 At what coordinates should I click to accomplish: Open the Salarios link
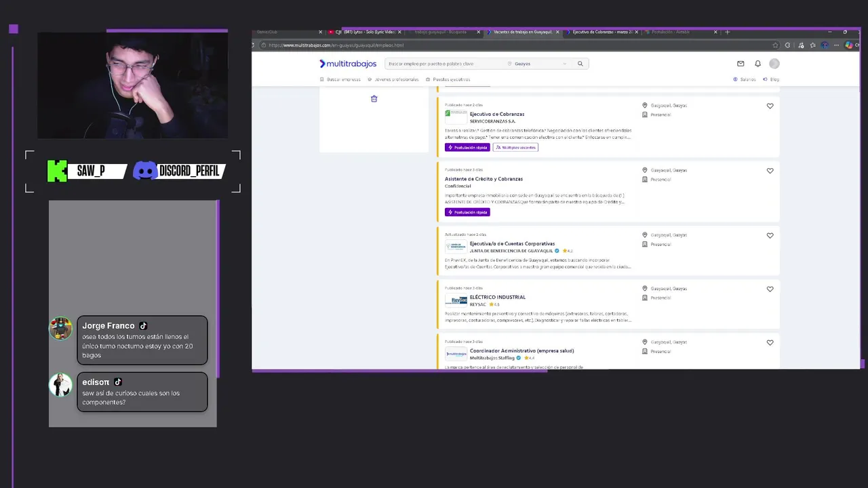745,79
